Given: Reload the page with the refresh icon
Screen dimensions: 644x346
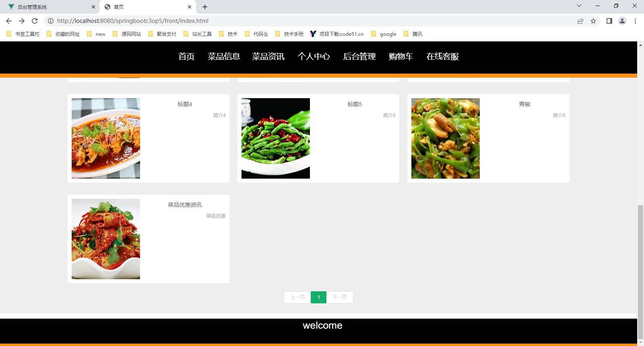Looking at the screenshot, I should point(35,21).
